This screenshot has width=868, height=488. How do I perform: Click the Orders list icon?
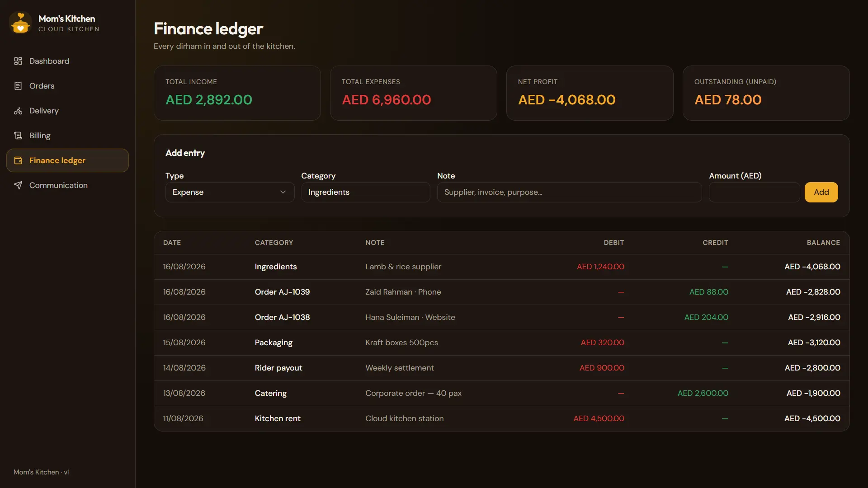tap(18, 86)
